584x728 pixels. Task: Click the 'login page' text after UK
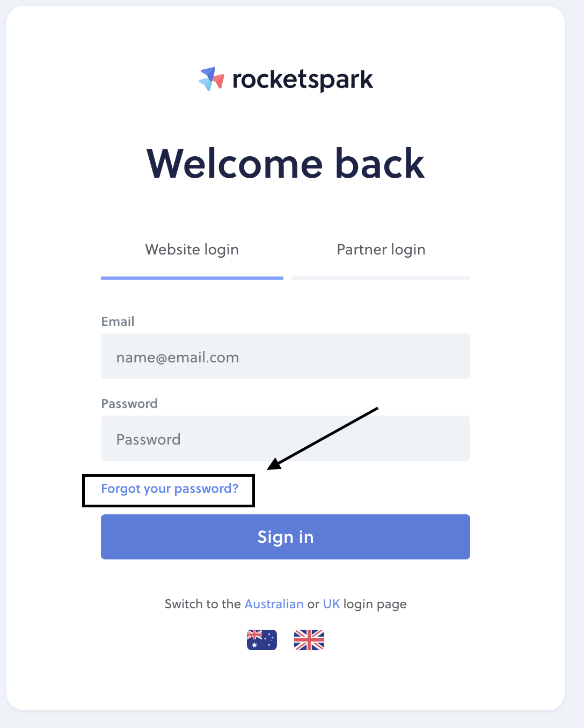click(375, 605)
